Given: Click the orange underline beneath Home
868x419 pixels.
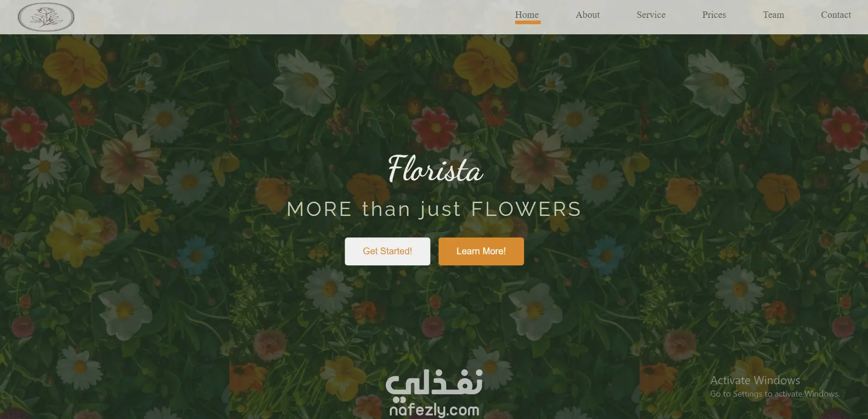Looking at the screenshot, I should 528,22.
